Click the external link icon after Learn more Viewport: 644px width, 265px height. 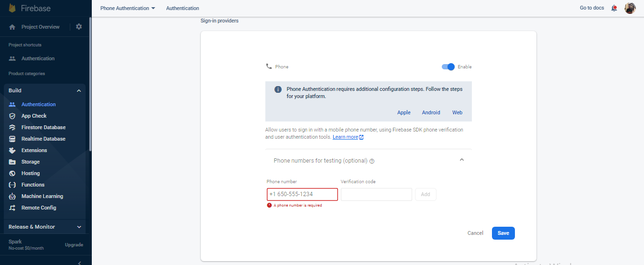(361, 137)
